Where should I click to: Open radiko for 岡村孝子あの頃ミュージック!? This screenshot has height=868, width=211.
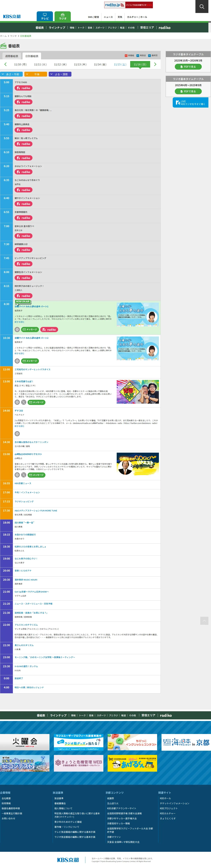pyautogui.click(x=23, y=296)
